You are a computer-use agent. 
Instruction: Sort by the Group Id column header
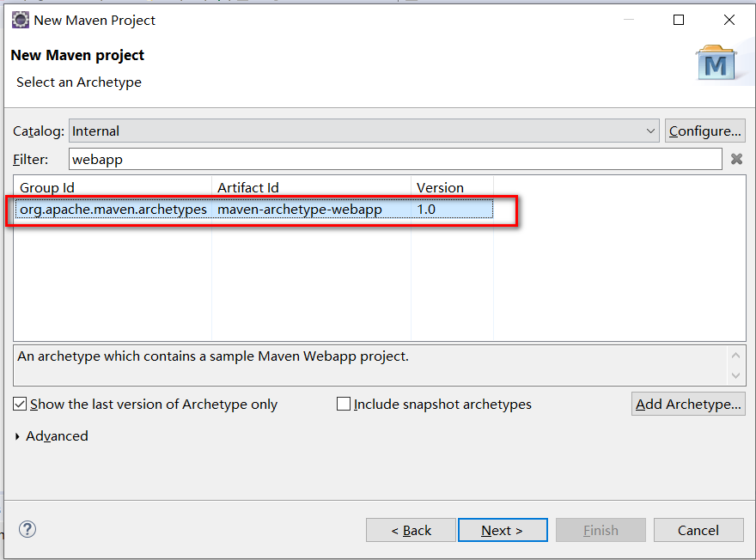pyautogui.click(x=113, y=187)
